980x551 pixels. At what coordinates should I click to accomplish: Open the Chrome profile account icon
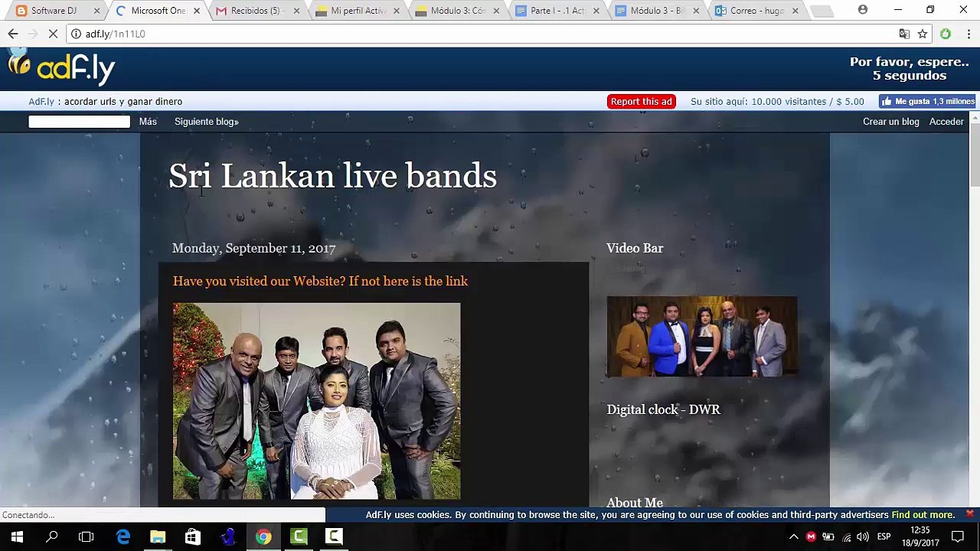(863, 10)
